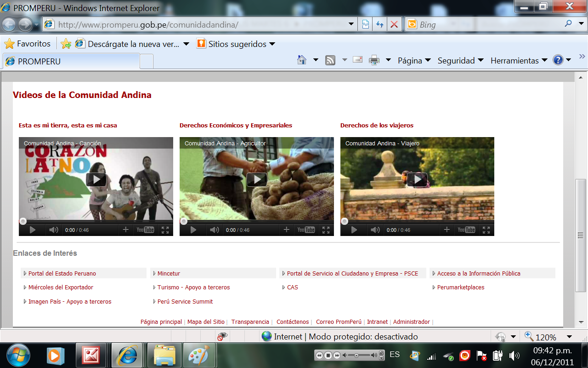Mute the Comunidad Andina - Canción video
The image size is (588, 368).
(x=54, y=230)
